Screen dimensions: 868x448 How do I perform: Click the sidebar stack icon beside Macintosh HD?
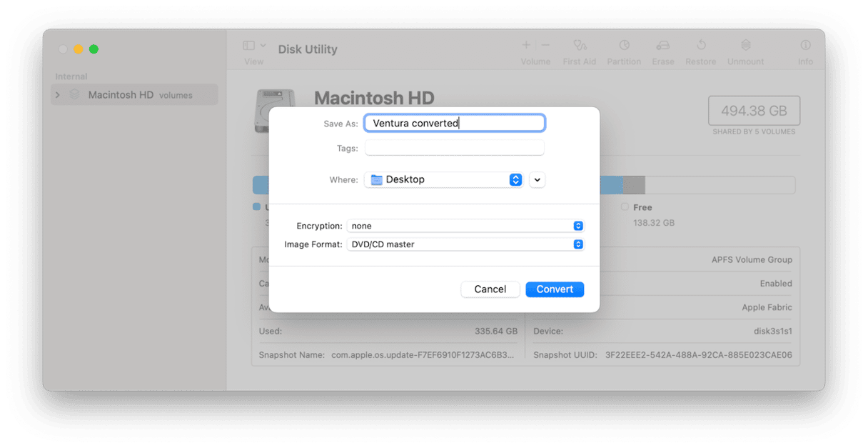pos(74,95)
